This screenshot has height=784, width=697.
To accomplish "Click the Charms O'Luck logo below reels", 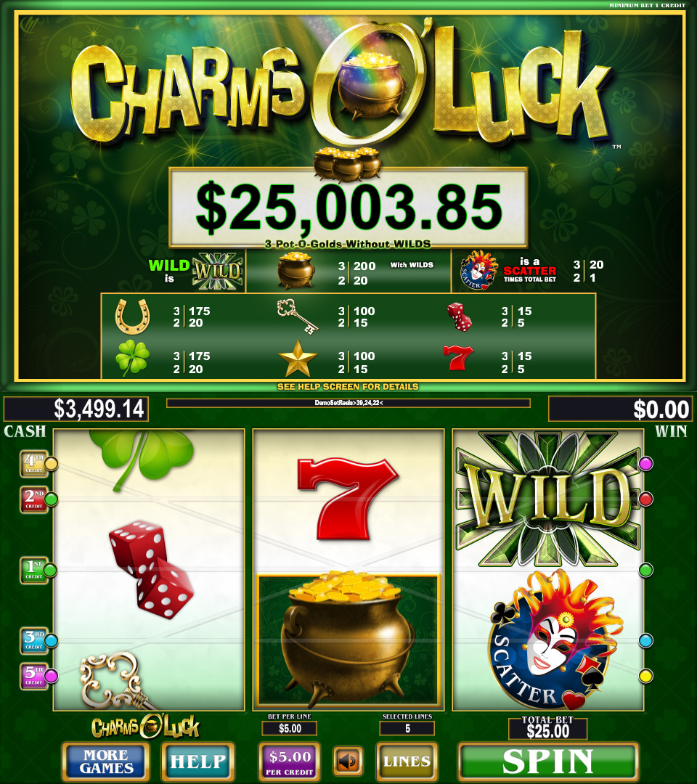I will (145, 727).
